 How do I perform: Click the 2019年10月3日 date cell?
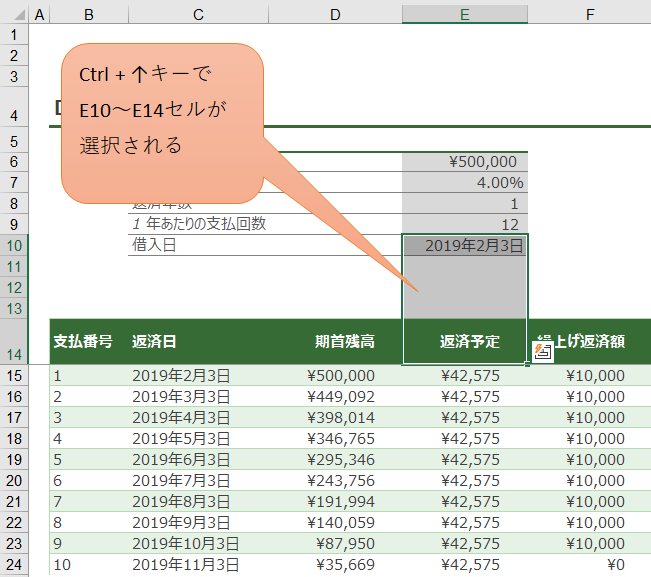click(198, 543)
